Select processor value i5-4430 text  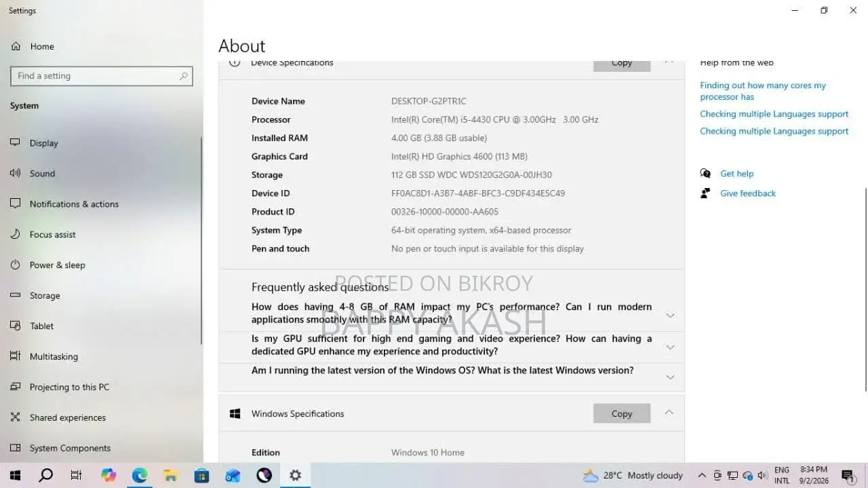coord(494,119)
